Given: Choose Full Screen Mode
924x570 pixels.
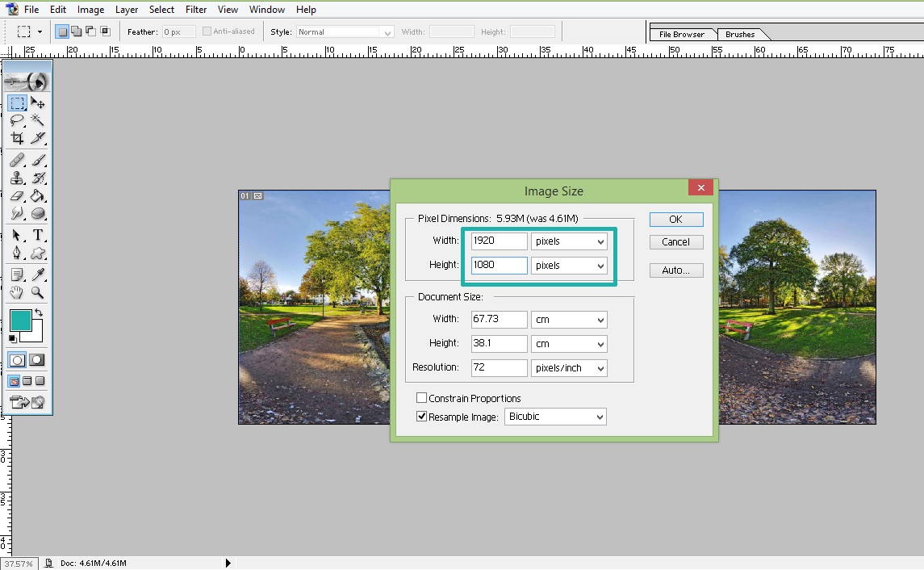Looking at the screenshot, I should 40,381.
